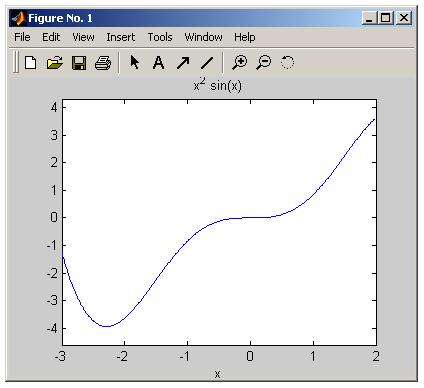Click the y-axis tick label '-3'
424x388 pixels.
click(x=52, y=301)
